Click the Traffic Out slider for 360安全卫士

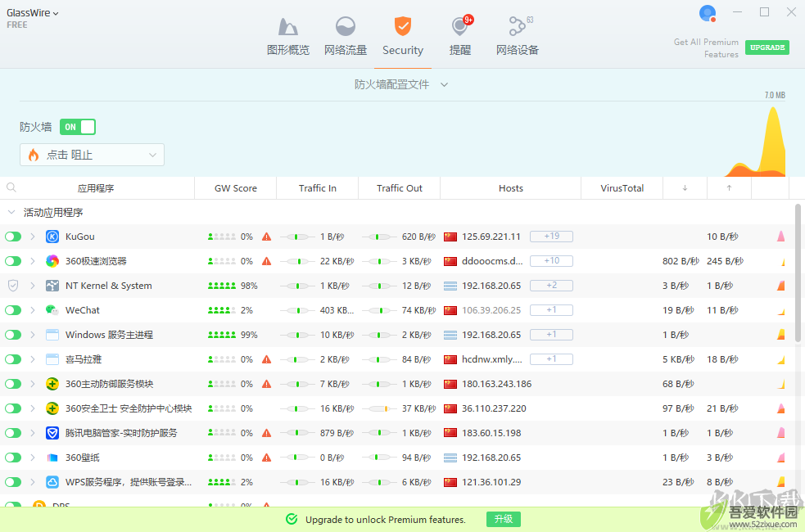pos(379,408)
